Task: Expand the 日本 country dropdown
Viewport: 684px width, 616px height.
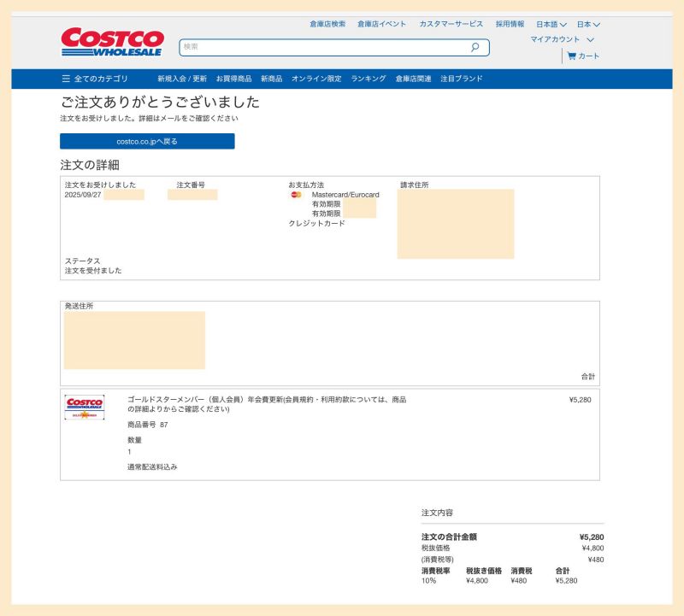Action: point(587,24)
